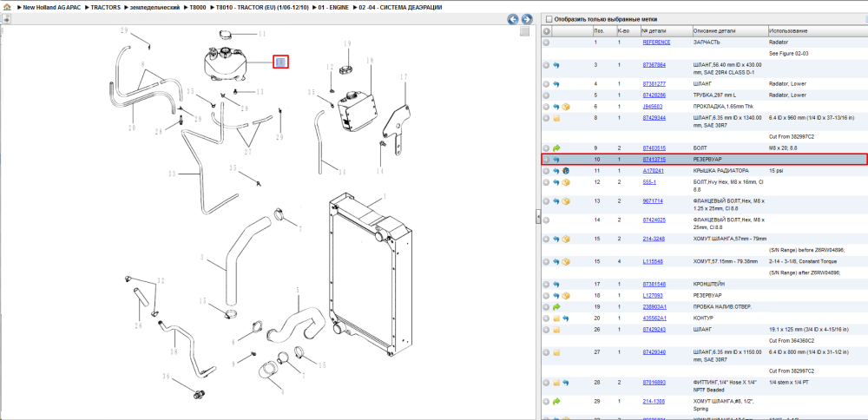The image size is (868, 420).
Task: Click blue replacement arrow in row 87367864
Action: (556, 65)
